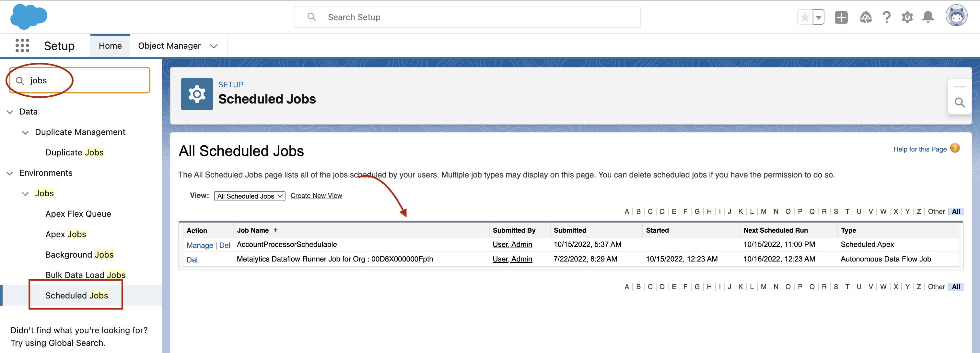Open the App Launcher grid
The width and height of the screenshot is (980, 353).
point(22,45)
